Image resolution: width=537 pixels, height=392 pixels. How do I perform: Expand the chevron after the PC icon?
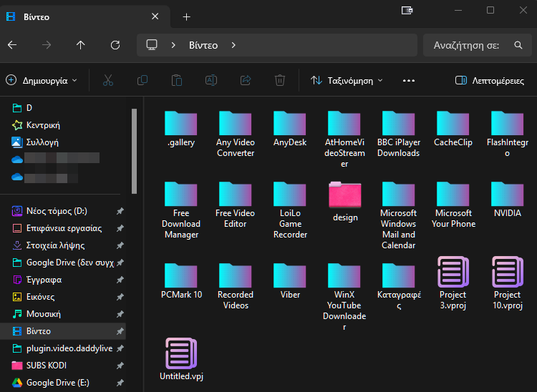point(173,45)
